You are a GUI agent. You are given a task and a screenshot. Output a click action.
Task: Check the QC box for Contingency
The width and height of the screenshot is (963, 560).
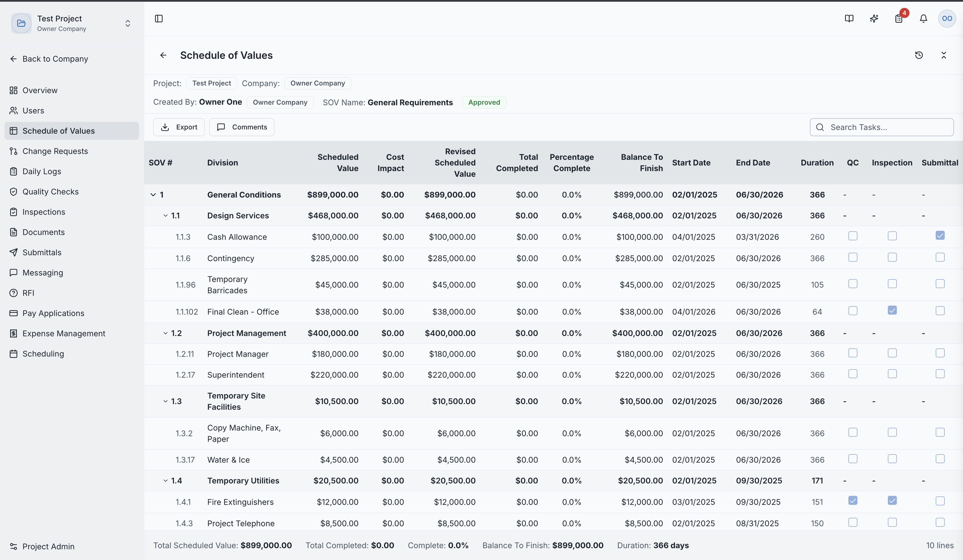[853, 257]
